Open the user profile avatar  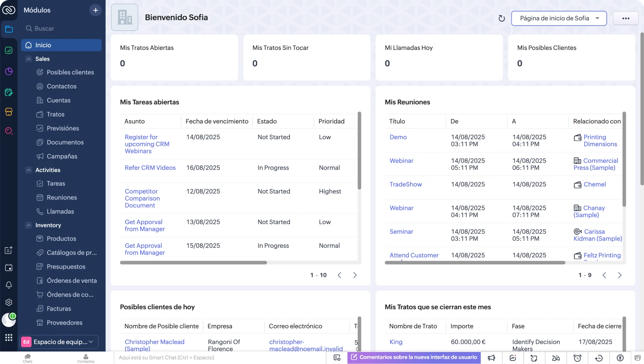click(x=9, y=320)
